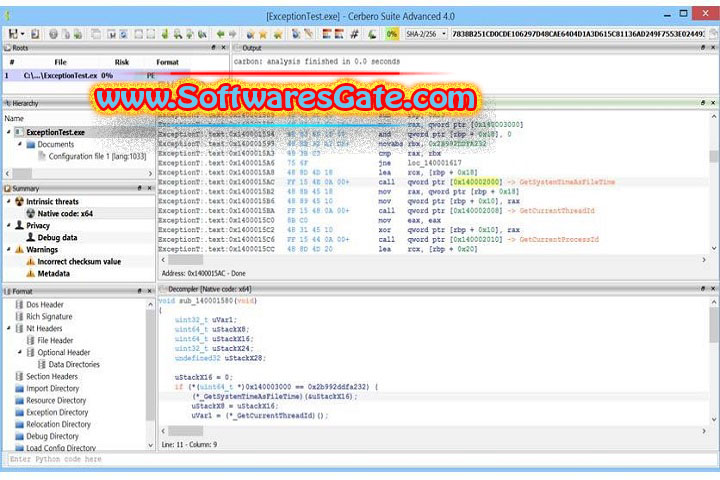Select Native code: x64 in Summary
The width and height of the screenshot is (720, 480).
pos(65,214)
